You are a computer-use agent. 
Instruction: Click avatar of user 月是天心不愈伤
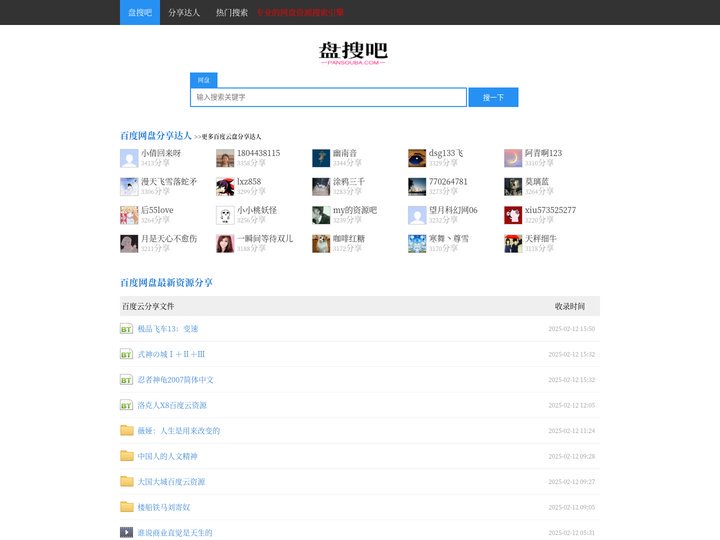[x=129, y=244]
